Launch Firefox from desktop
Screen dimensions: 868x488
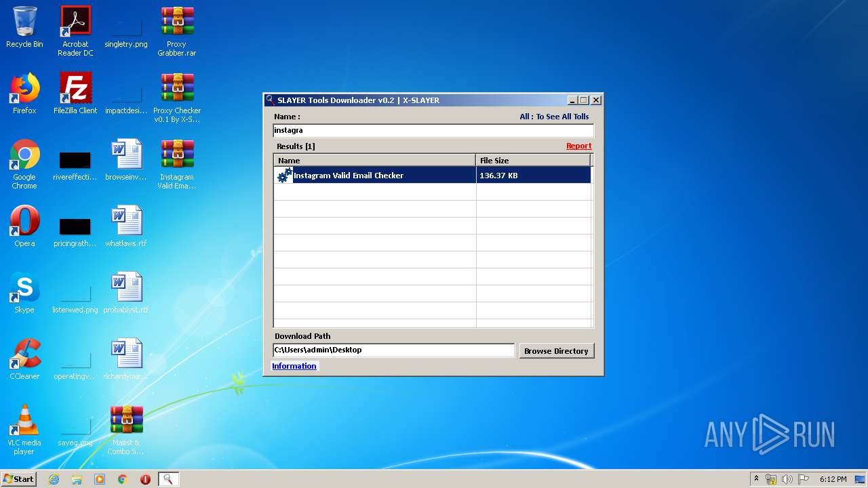coord(24,94)
